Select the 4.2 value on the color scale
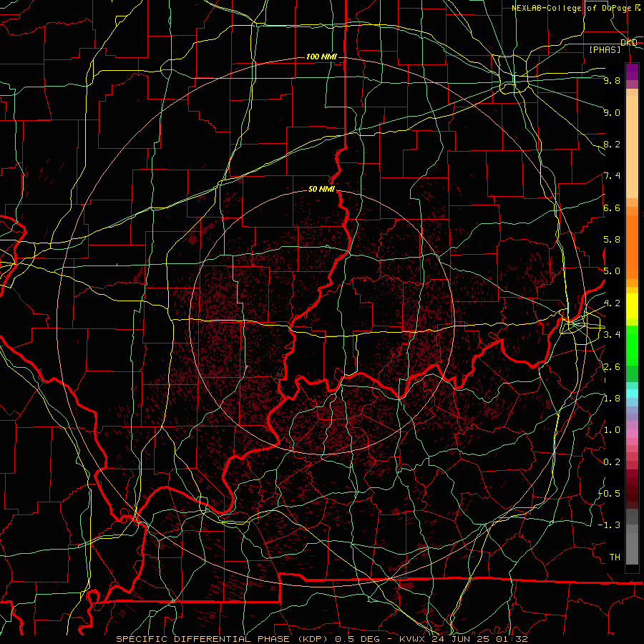Viewport: 644px width, 644px height. click(612, 303)
